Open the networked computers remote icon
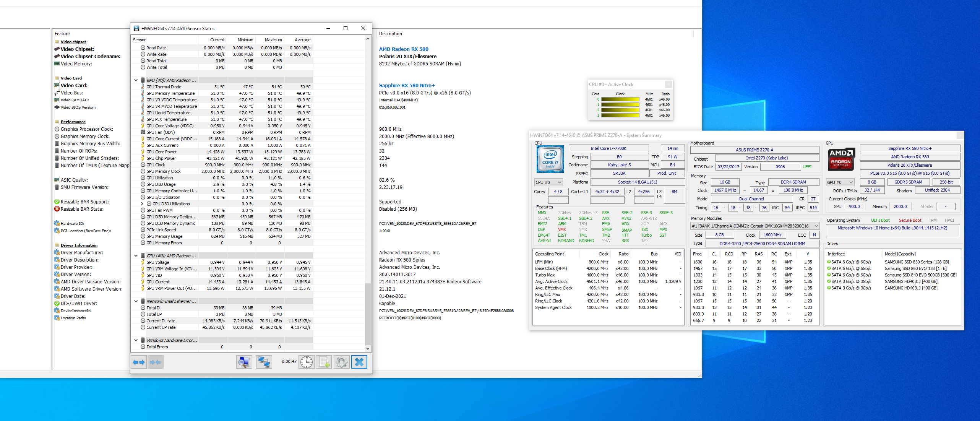This screenshot has height=421, width=980. tap(264, 362)
